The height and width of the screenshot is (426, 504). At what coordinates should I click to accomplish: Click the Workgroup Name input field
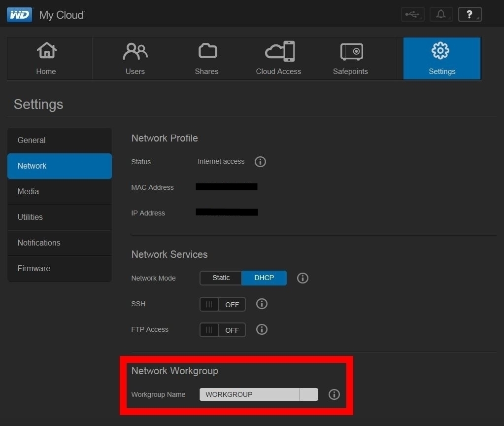(x=259, y=394)
